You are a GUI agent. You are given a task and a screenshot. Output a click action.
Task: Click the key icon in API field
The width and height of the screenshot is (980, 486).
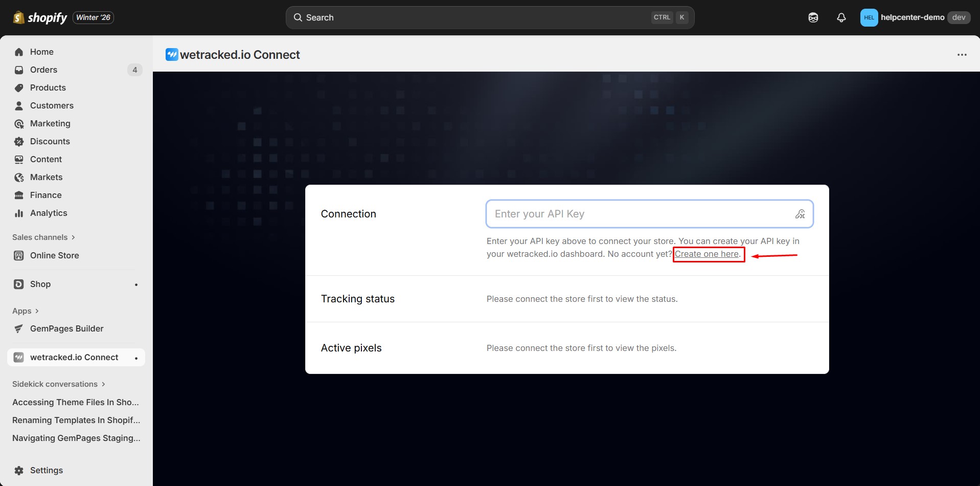point(800,214)
